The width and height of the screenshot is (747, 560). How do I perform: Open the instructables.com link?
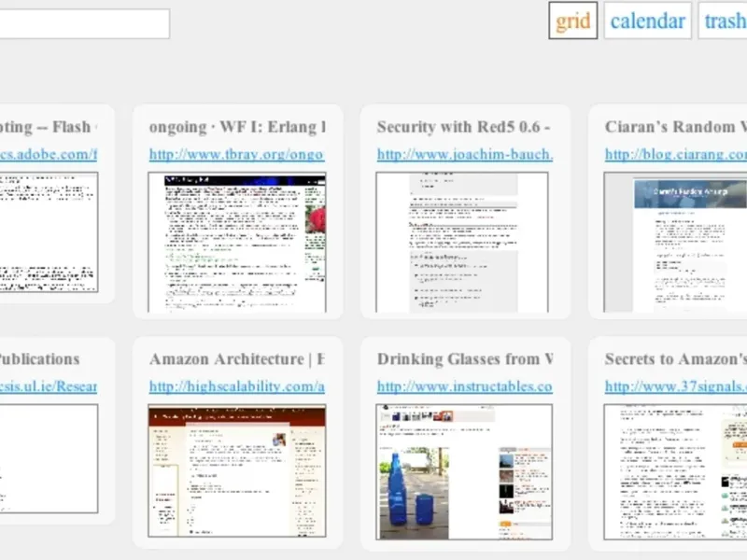click(464, 386)
